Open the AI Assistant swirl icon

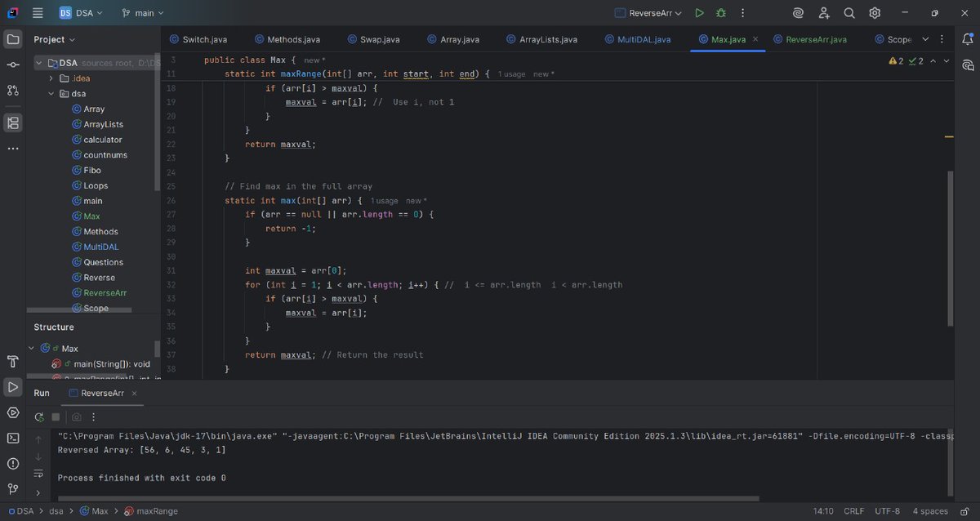(x=798, y=13)
